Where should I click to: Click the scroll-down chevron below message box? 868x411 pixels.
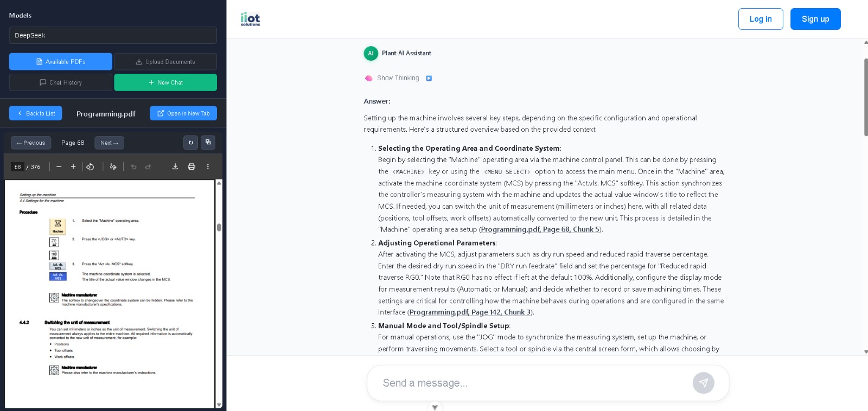[x=435, y=407]
